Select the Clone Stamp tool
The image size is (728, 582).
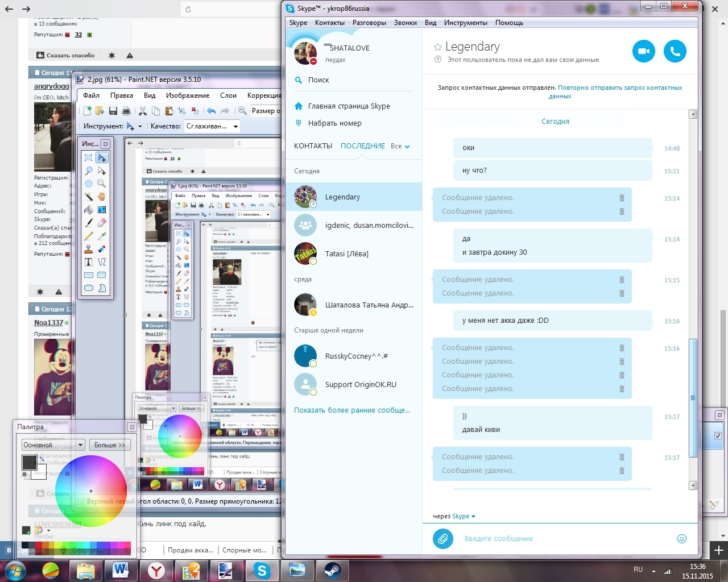click(x=89, y=249)
